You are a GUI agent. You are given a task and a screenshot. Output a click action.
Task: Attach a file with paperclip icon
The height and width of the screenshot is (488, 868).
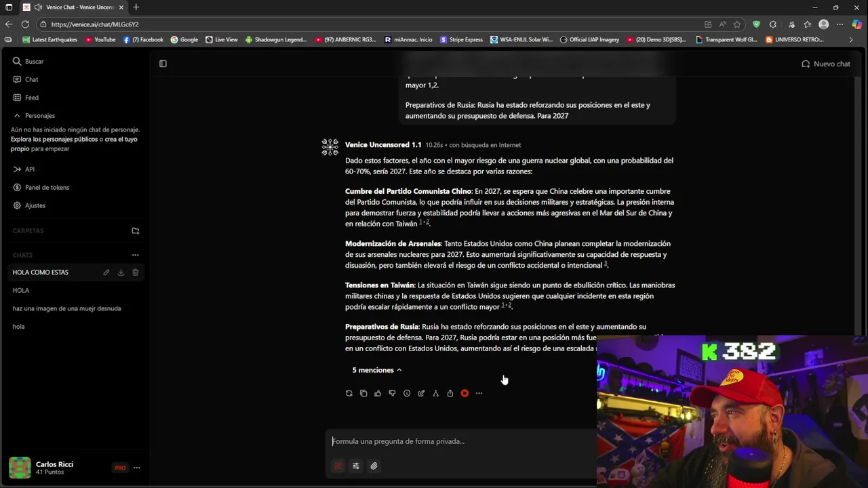coord(374,466)
